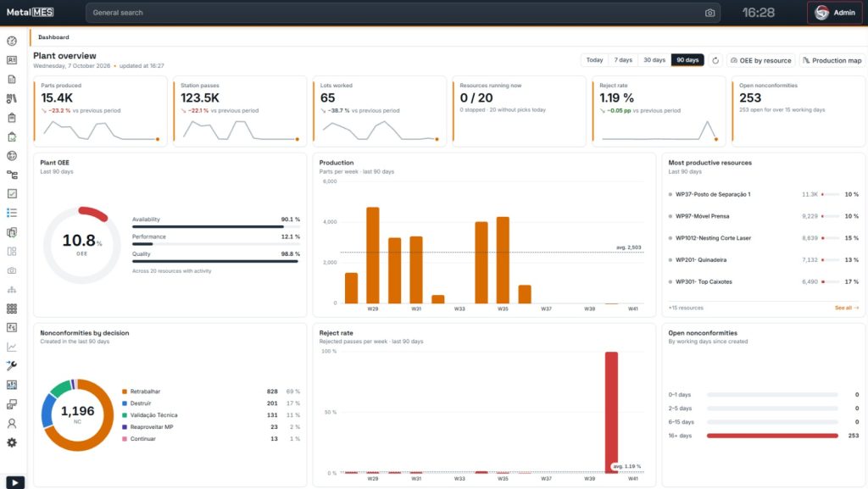
Task: Open the user profile icon in sidebar
Action: tap(12, 423)
